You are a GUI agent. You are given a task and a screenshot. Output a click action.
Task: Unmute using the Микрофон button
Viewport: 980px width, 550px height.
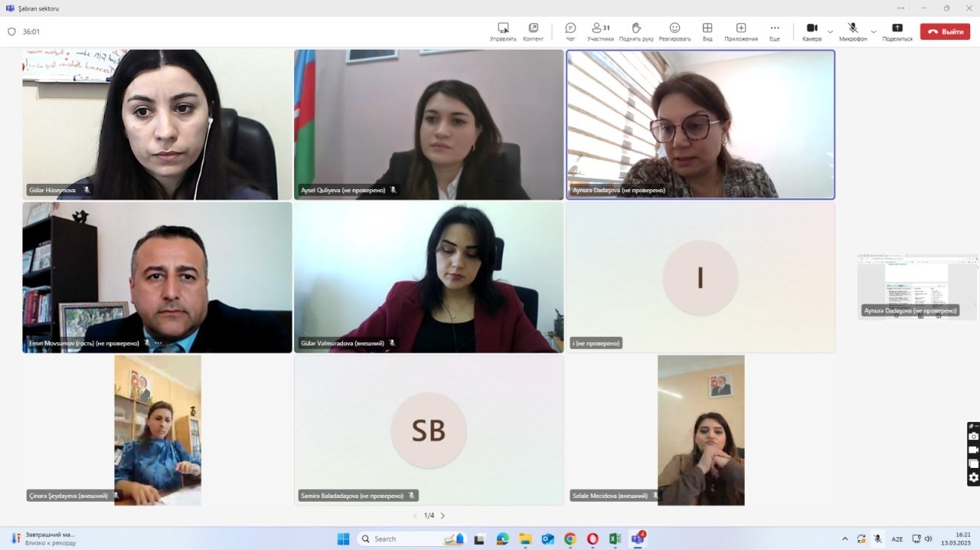click(x=853, y=32)
